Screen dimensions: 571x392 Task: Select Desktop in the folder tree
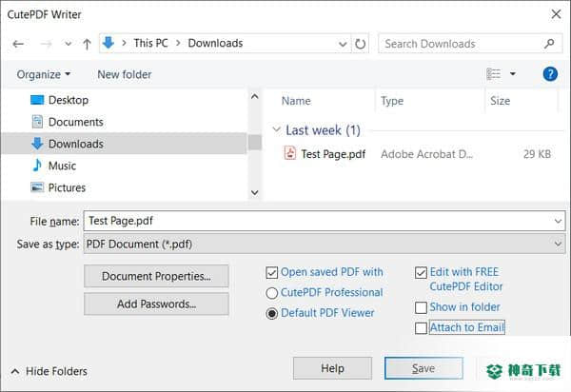pyautogui.click(x=69, y=100)
